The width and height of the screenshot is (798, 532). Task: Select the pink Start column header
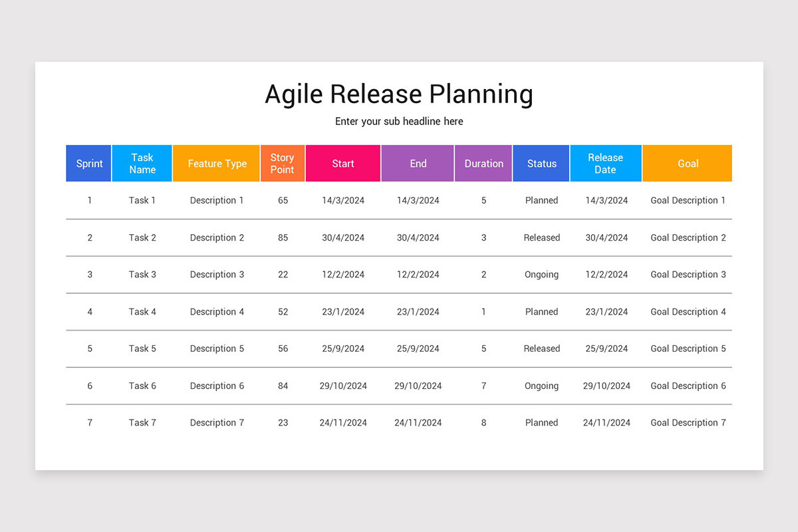(343, 164)
